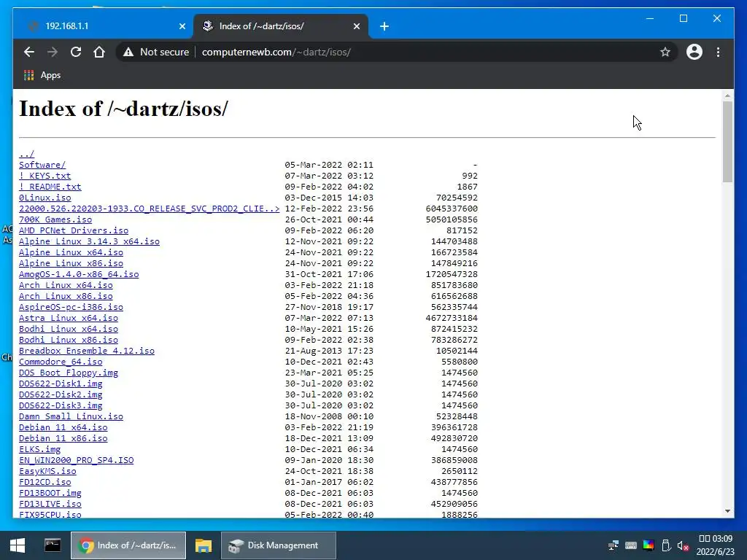Download DOS622-Disk3.img

[61, 405]
